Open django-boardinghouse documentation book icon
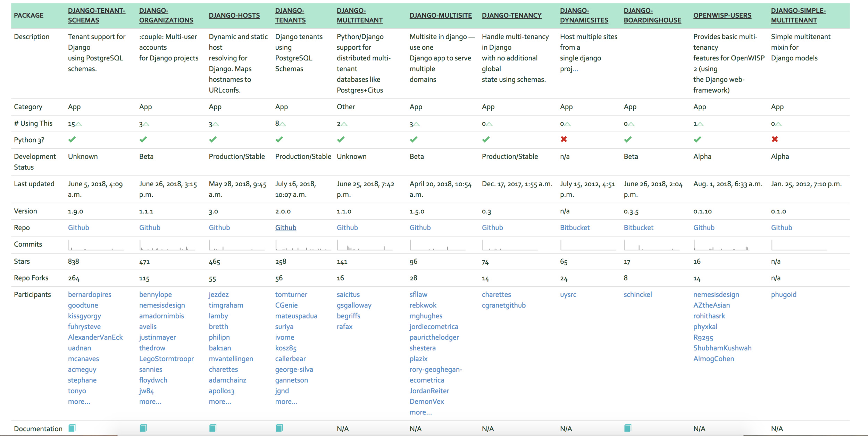Viewport: 868px width, 436px height. [627, 428]
